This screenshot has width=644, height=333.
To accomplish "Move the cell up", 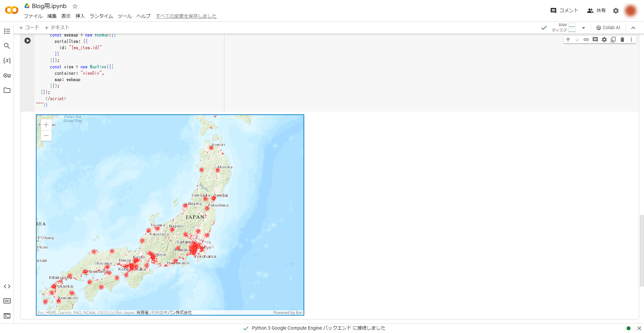I will (x=568, y=40).
